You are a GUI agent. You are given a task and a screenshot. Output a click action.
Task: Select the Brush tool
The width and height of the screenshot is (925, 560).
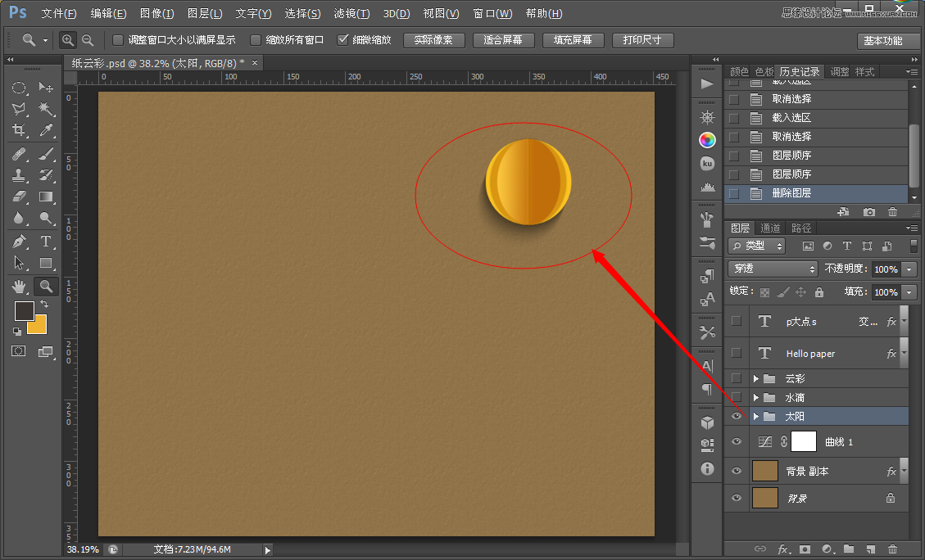pos(46,155)
